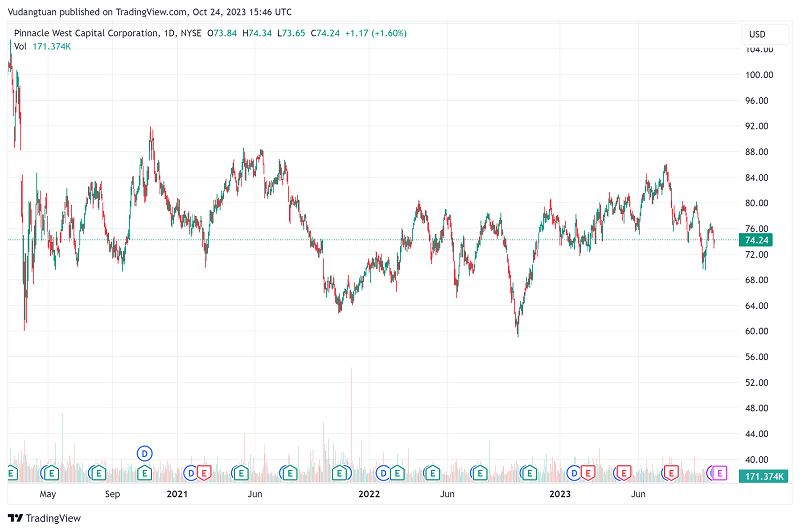Click the raised blue dividend D marker
The height and width of the screenshot is (532, 800).
coord(144,453)
